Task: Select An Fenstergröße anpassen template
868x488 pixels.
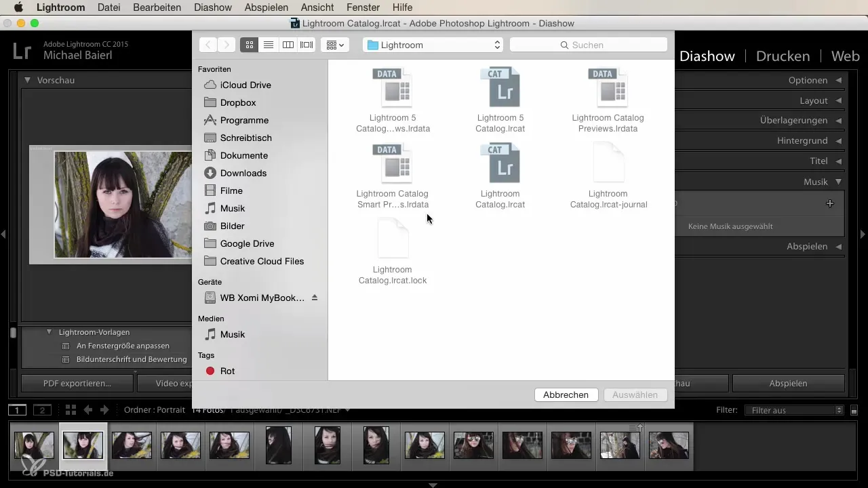Action: point(121,346)
